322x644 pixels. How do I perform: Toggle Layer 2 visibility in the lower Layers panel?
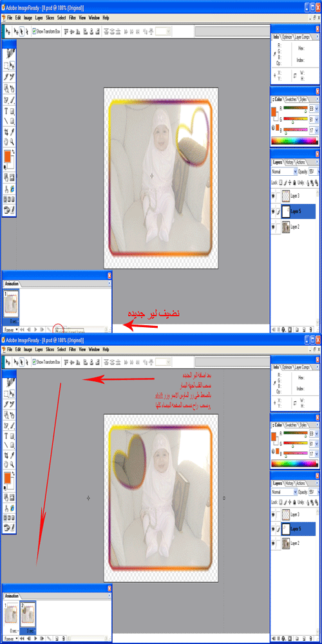[x=273, y=542]
